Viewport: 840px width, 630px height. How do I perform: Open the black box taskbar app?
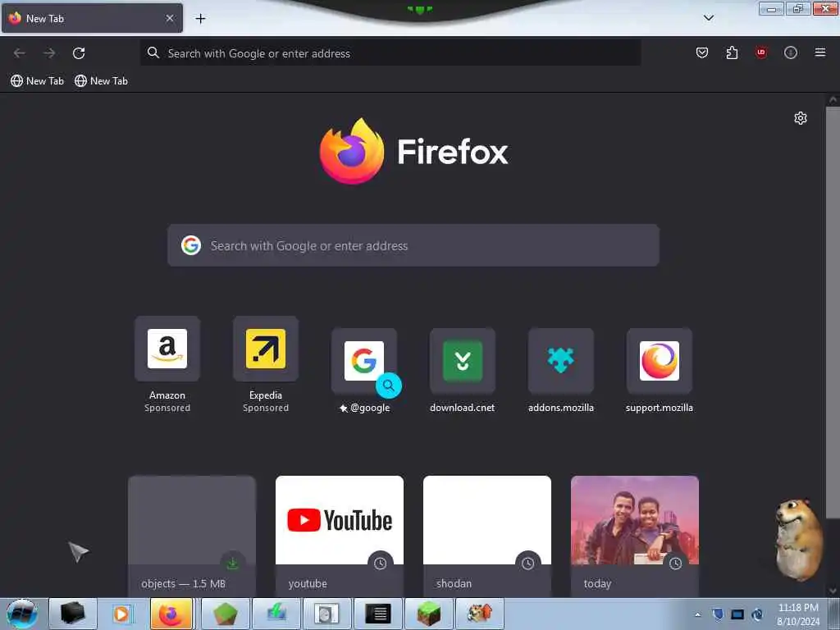coord(73,614)
